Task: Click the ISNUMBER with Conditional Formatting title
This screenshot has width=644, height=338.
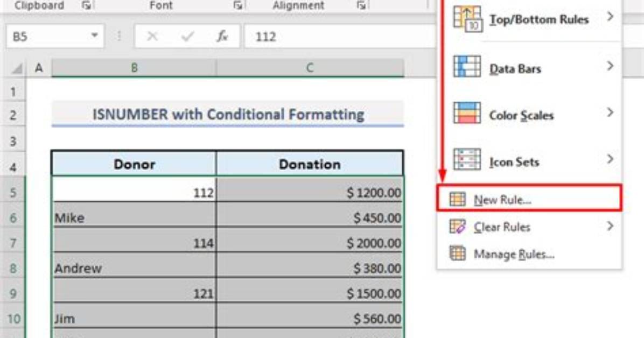Action: [228, 114]
